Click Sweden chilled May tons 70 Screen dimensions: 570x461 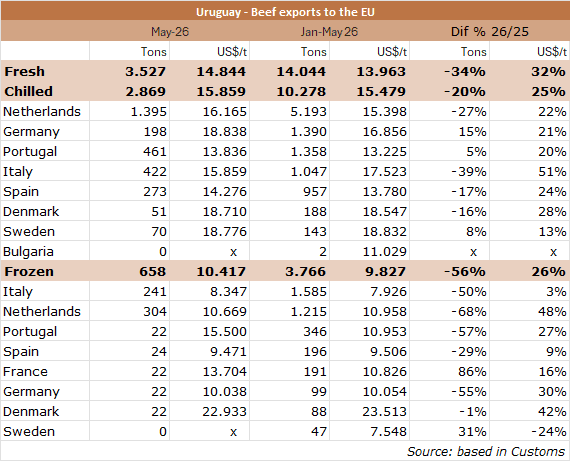[159, 231]
